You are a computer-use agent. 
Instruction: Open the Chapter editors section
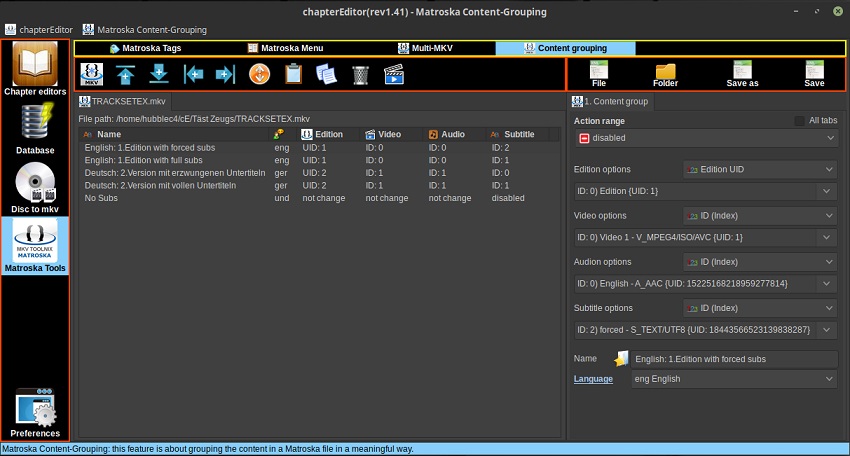click(35, 69)
